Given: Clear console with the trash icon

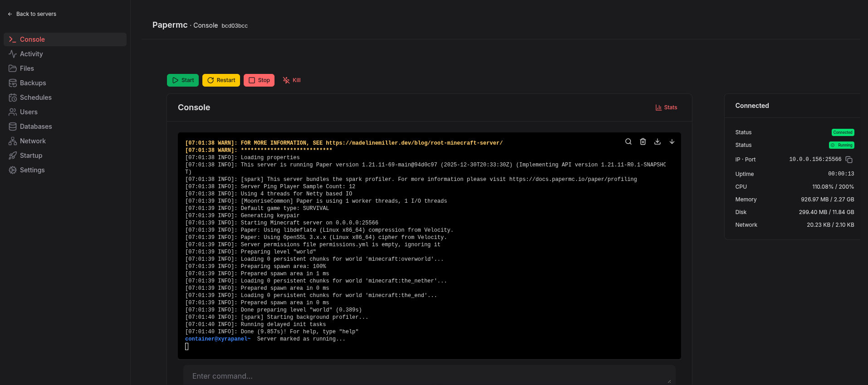Looking at the screenshot, I should [643, 141].
